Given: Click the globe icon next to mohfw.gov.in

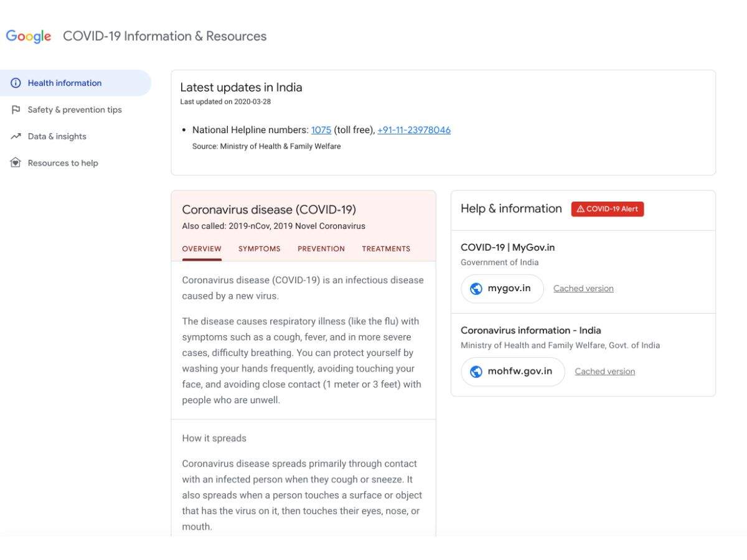Looking at the screenshot, I should click(x=476, y=371).
